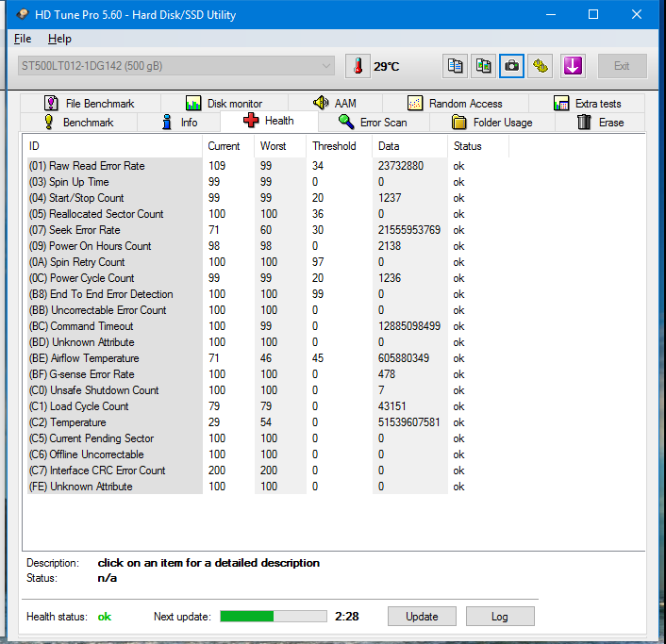Click the copy screenshot to clipboard icon
The height and width of the screenshot is (644, 666).
483,66
